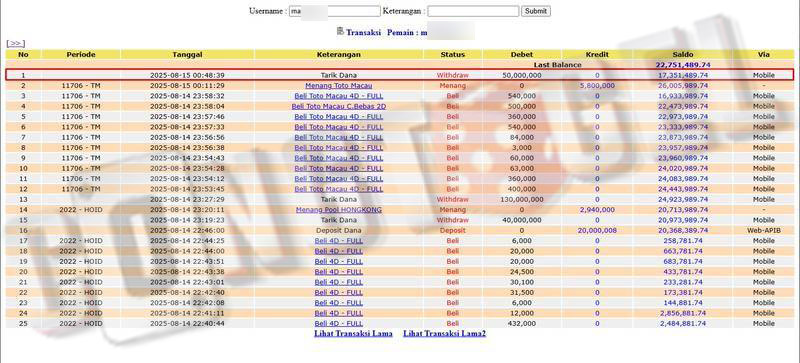Screen dimensions: 800x363
Task: Click the Saldo column header
Action: [x=683, y=54]
